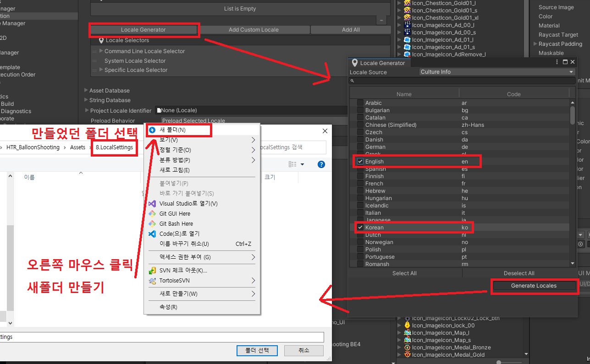This screenshot has height=364, width=590.
Task: Check the Hungarian locale checkbox
Action: 360,198
